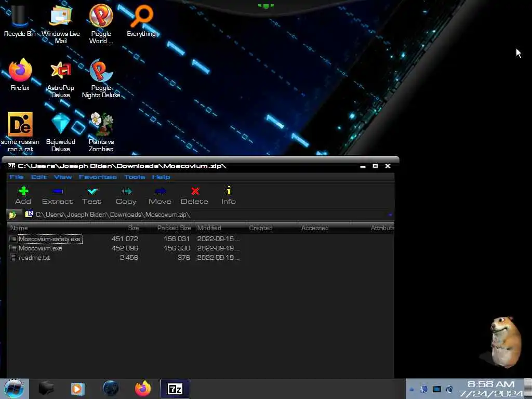Click the 7-Zip taskbar button
The width and height of the screenshot is (532, 399).
(x=175, y=389)
